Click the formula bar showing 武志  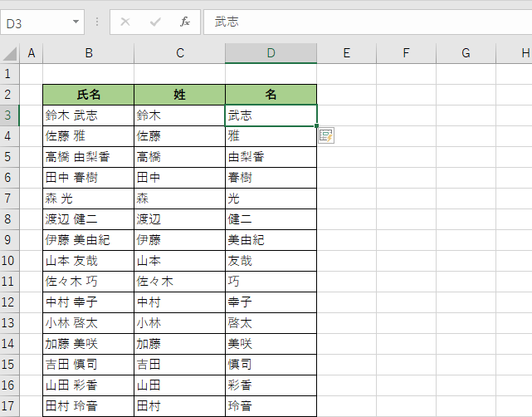point(368,22)
